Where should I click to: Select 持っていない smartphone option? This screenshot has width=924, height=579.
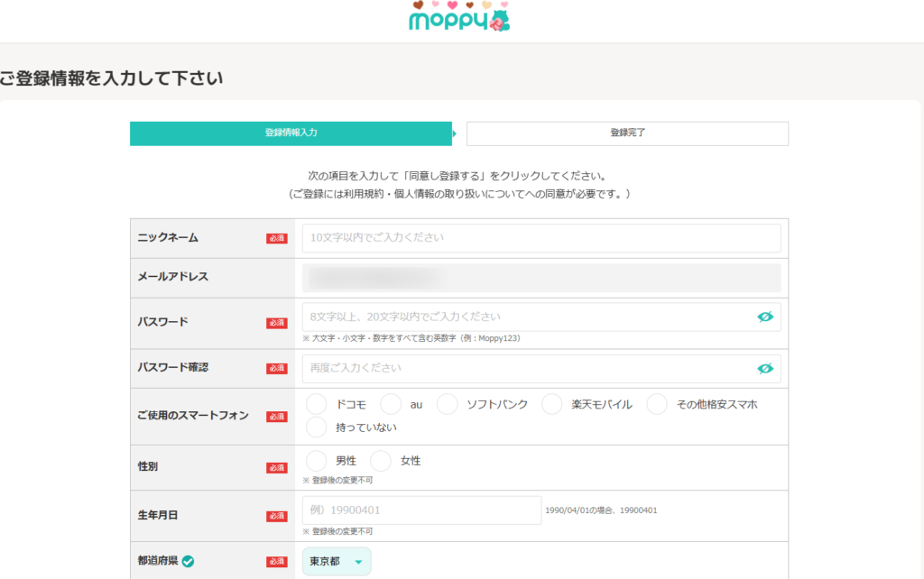tap(317, 427)
